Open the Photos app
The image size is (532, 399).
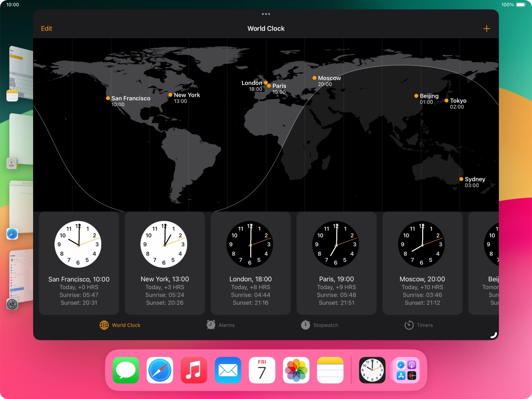pos(296,370)
